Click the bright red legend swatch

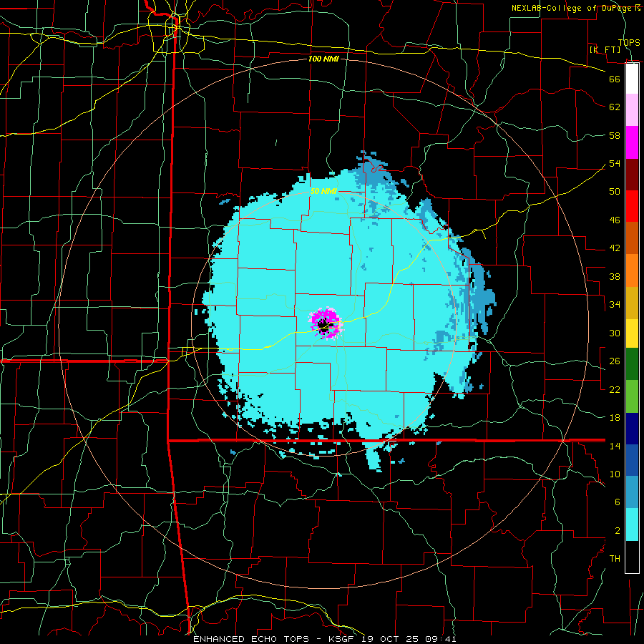pos(632,206)
